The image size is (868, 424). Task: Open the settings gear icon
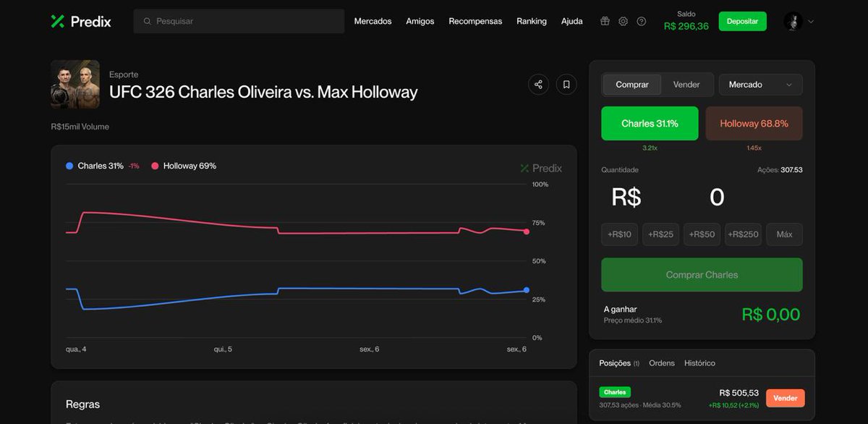(623, 21)
